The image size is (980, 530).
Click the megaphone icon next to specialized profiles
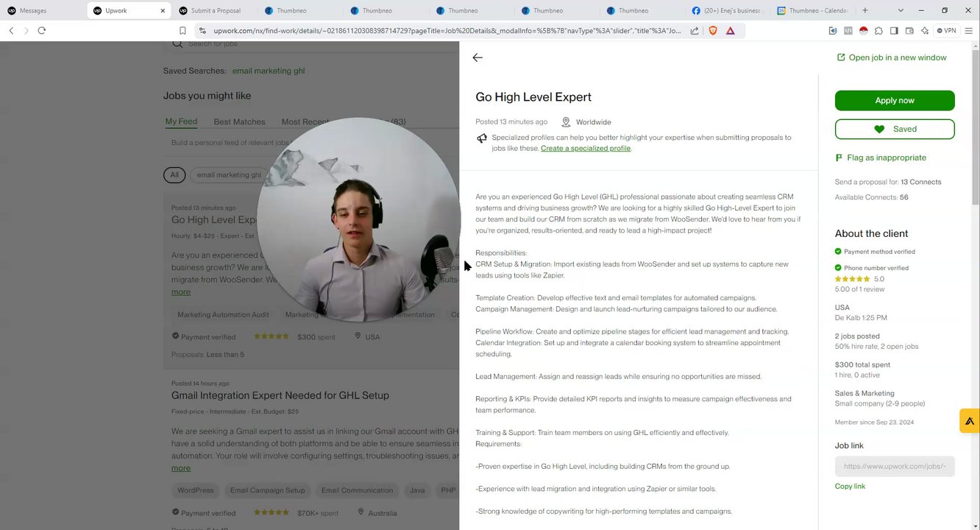coord(482,138)
